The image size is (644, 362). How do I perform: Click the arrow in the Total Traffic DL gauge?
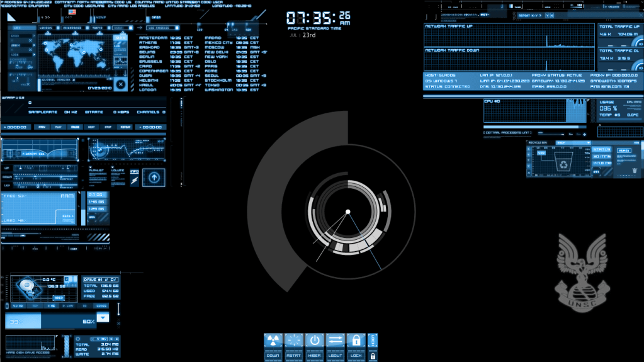tap(641, 68)
